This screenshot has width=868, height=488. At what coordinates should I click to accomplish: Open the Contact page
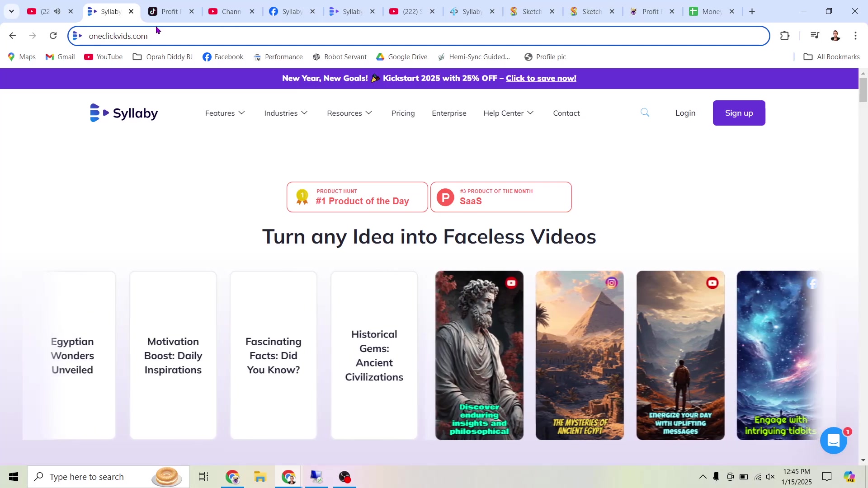point(566,113)
